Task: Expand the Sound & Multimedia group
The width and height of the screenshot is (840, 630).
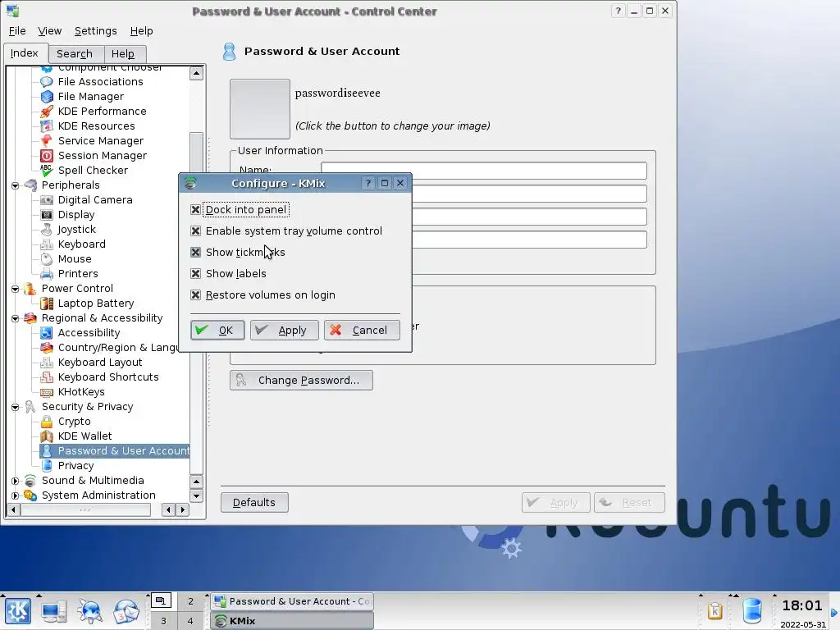Action: pos(15,481)
